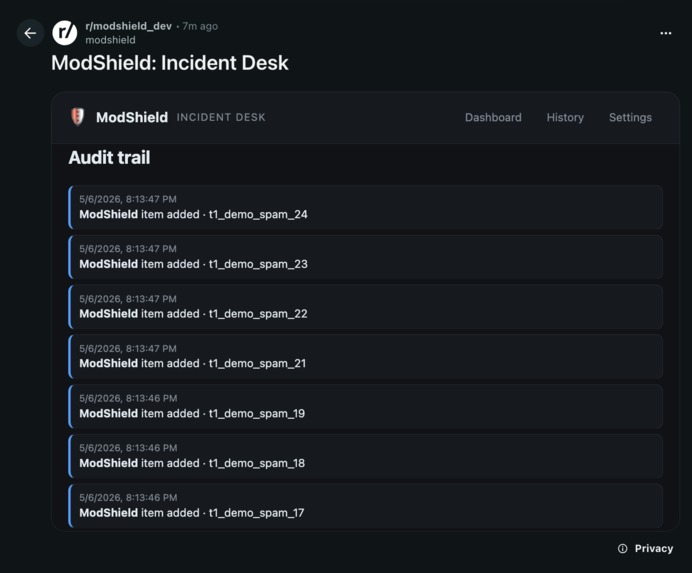Screen dimensions: 692x573
Task: Click the 7m ago post timestamp
Action: pyautogui.click(x=200, y=26)
